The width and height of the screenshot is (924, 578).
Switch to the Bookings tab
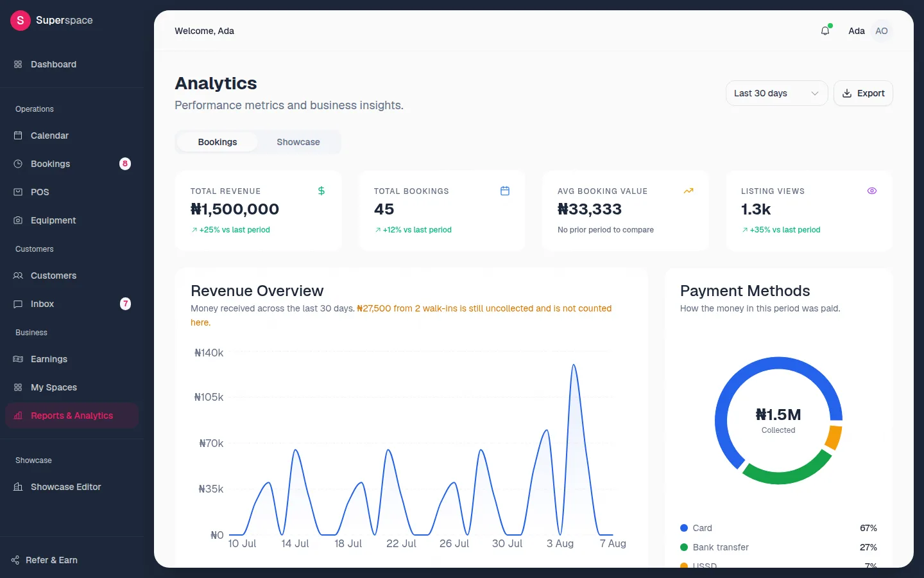[218, 142]
